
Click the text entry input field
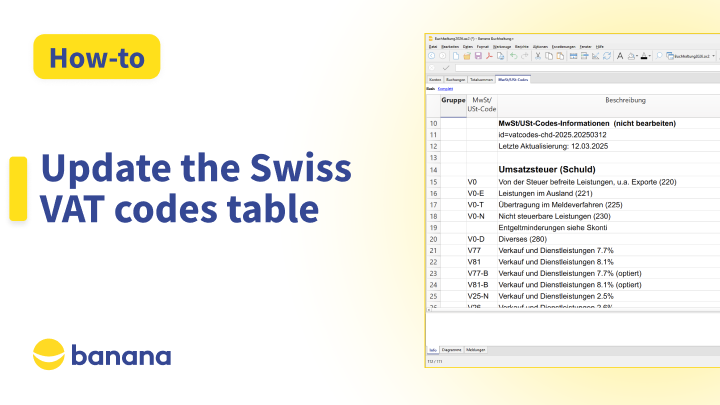click(x=587, y=68)
